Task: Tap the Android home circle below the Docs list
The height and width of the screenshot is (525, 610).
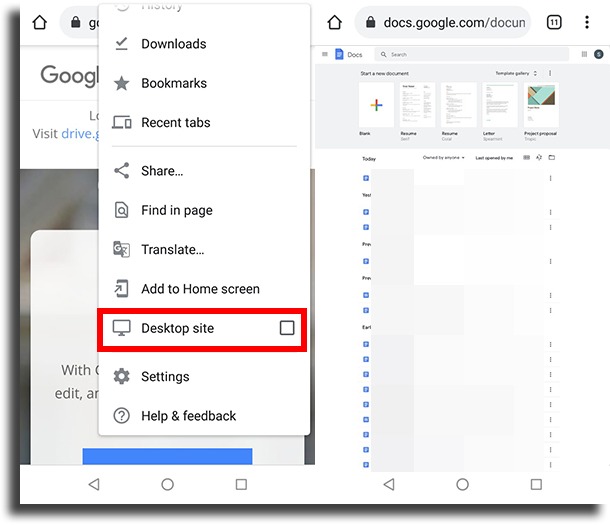Action: click(x=463, y=484)
